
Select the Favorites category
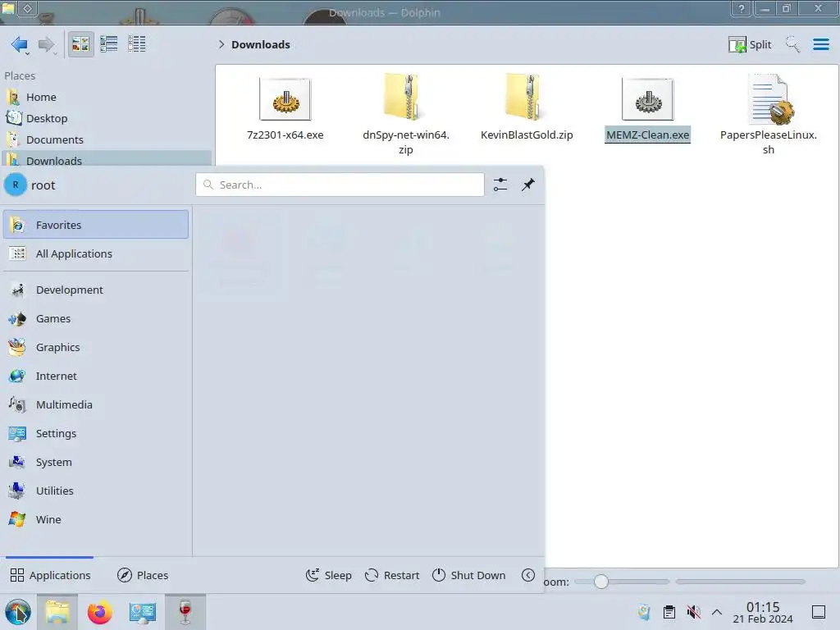96,225
